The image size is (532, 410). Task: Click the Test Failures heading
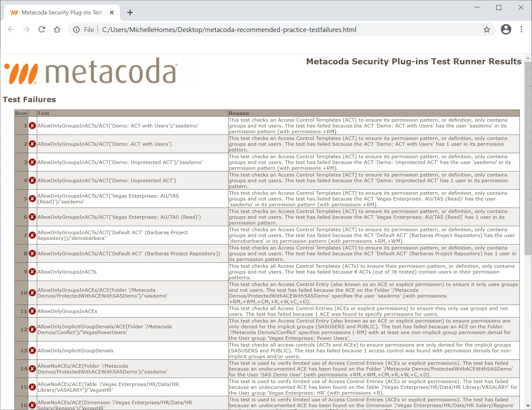[29, 100]
